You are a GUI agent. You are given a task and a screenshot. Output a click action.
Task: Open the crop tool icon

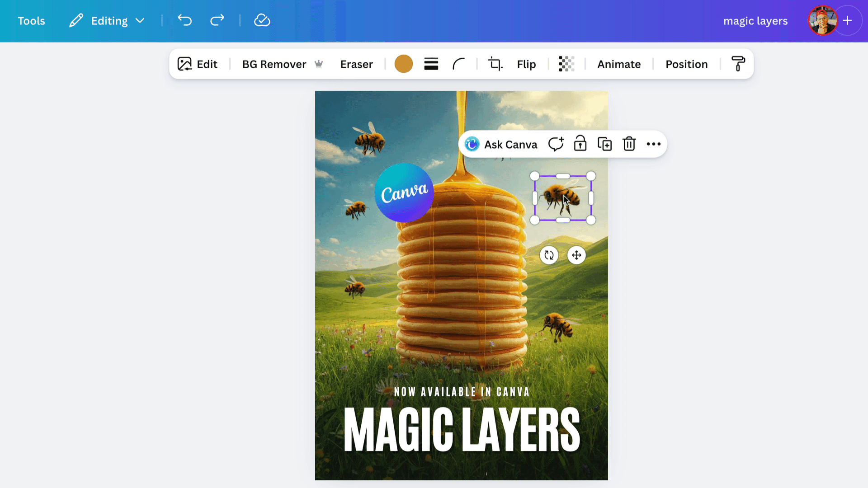coord(495,64)
